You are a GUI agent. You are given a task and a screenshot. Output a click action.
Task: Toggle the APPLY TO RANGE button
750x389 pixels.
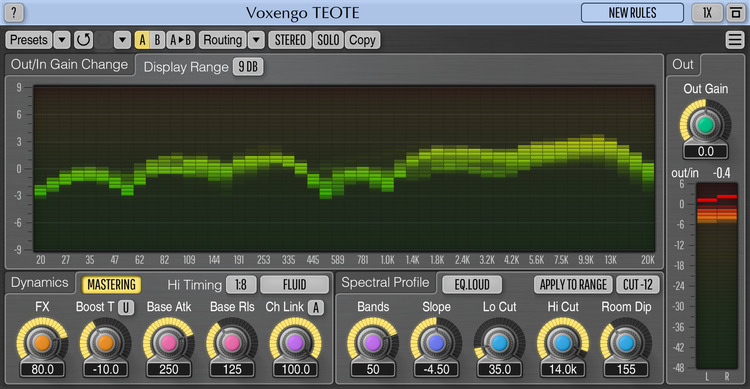[x=573, y=285]
